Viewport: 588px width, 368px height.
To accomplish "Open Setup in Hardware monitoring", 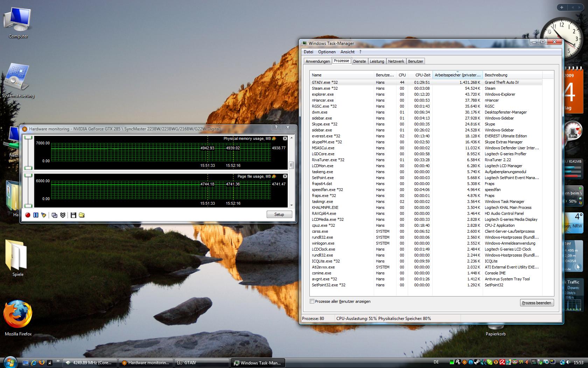I will click(x=279, y=214).
